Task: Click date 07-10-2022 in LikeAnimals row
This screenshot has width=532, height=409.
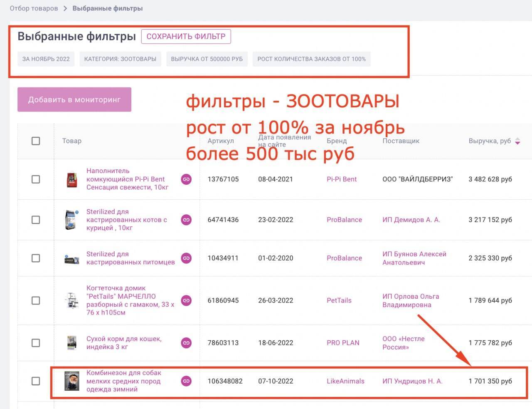Action: [x=276, y=381]
